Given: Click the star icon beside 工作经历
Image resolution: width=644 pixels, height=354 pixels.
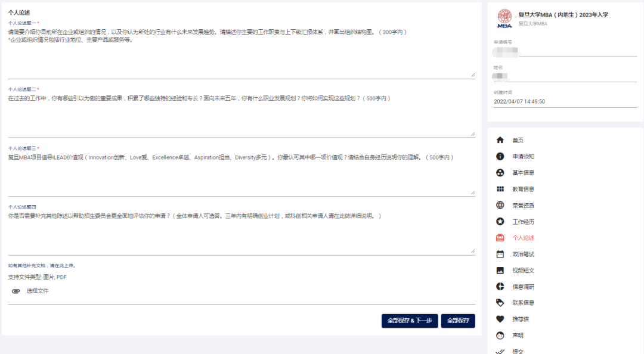Looking at the screenshot, I should click(500, 222).
